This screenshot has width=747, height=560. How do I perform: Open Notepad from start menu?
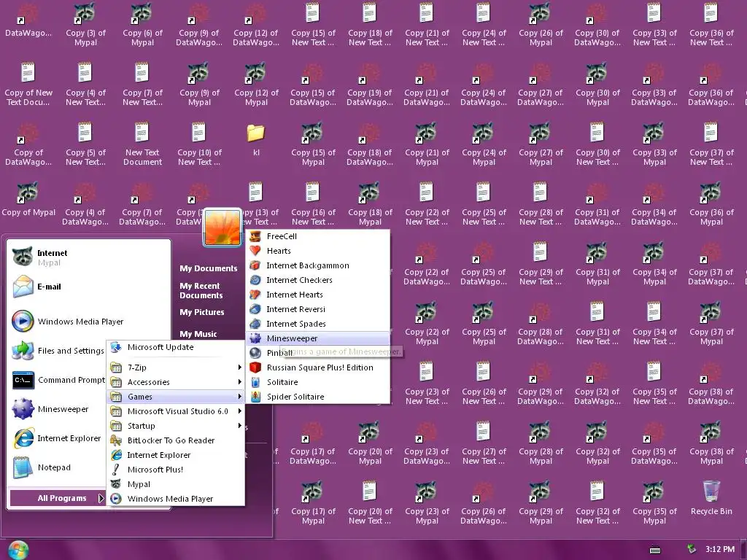(x=58, y=467)
